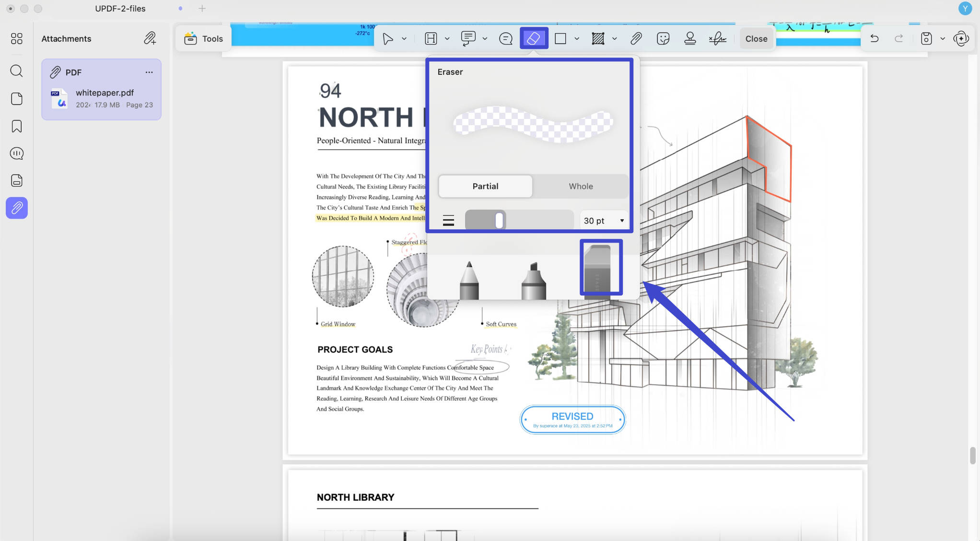The image size is (980, 541).
Task: Open the search panel in sidebar
Action: pyautogui.click(x=17, y=71)
